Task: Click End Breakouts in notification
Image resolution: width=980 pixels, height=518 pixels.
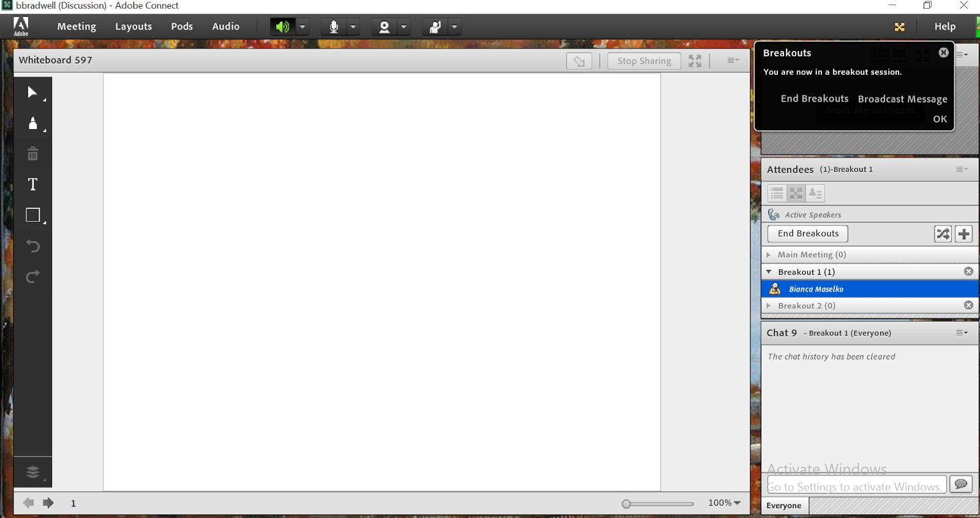Action: tap(815, 99)
